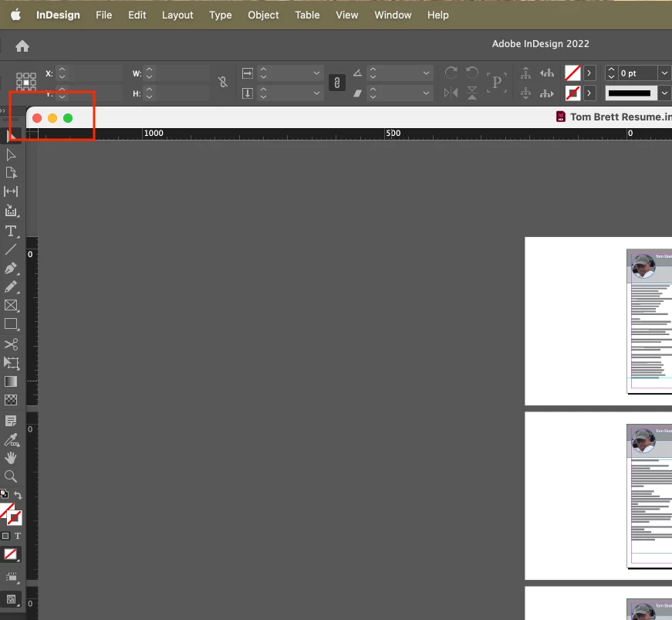Open the scale X percentage dropdown
The height and width of the screenshot is (620, 672).
click(x=316, y=73)
